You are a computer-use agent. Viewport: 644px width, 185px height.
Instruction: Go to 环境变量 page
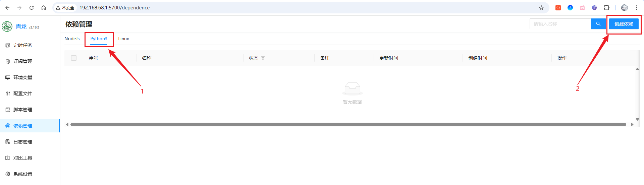pos(22,77)
